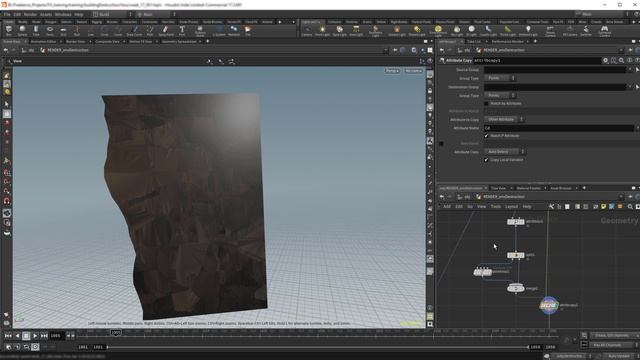This screenshot has width=640, height=360.
Task: Select the Spray Paint shelf tool
Action: 165,31
